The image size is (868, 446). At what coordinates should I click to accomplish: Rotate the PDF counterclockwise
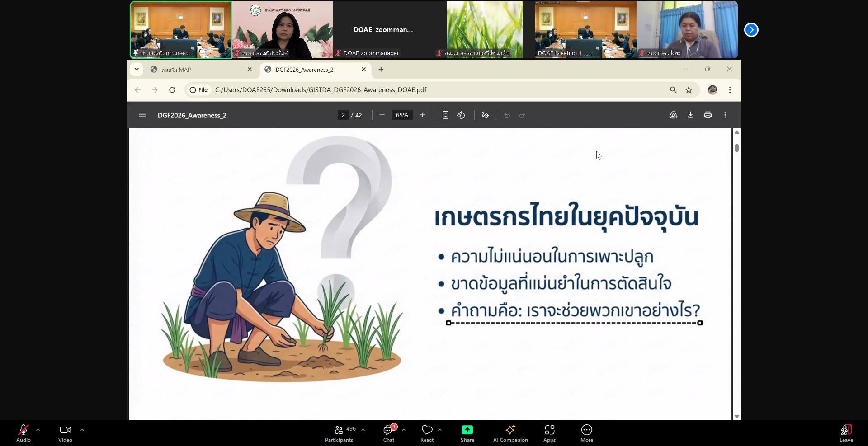click(461, 115)
